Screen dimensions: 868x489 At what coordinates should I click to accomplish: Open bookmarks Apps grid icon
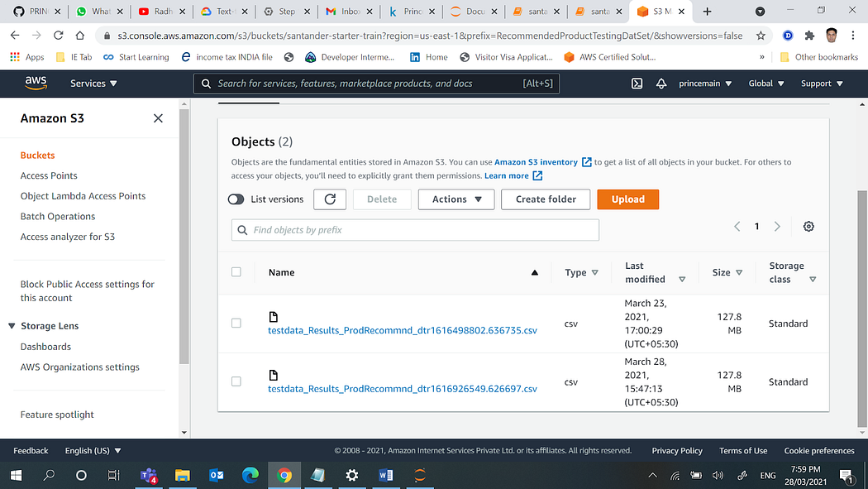pos(15,57)
